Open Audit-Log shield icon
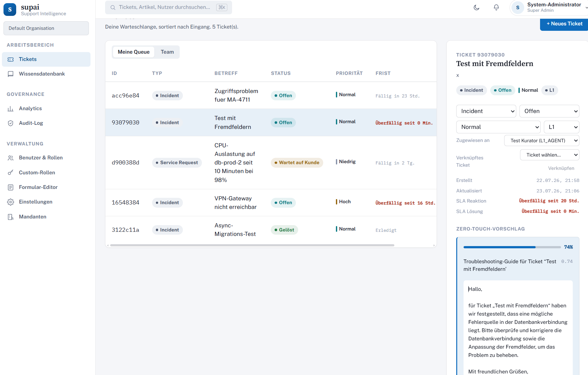588x375 pixels. [10, 123]
